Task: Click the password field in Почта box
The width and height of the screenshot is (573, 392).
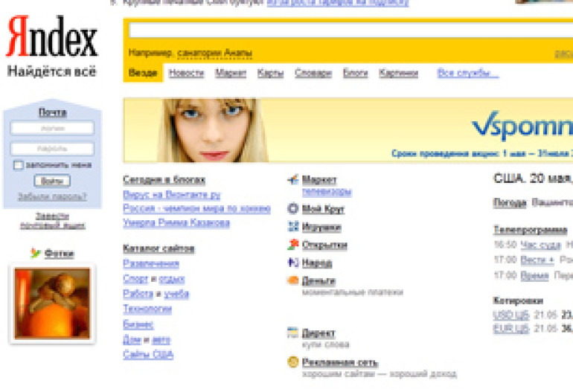Action: (x=52, y=149)
